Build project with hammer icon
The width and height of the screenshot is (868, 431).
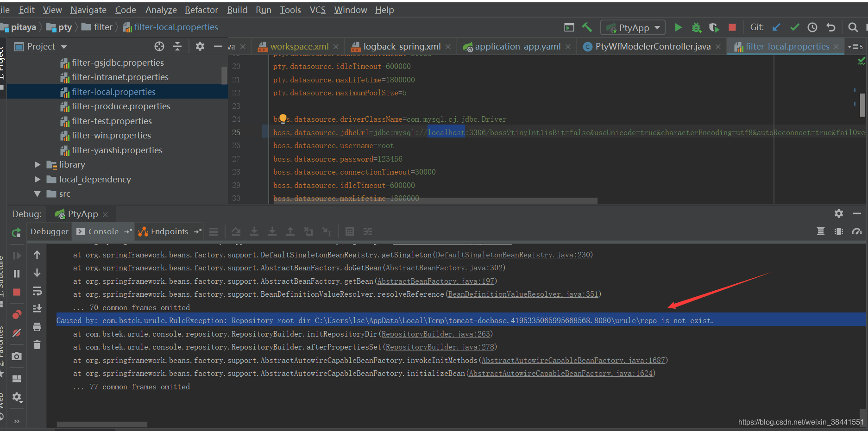587,27
